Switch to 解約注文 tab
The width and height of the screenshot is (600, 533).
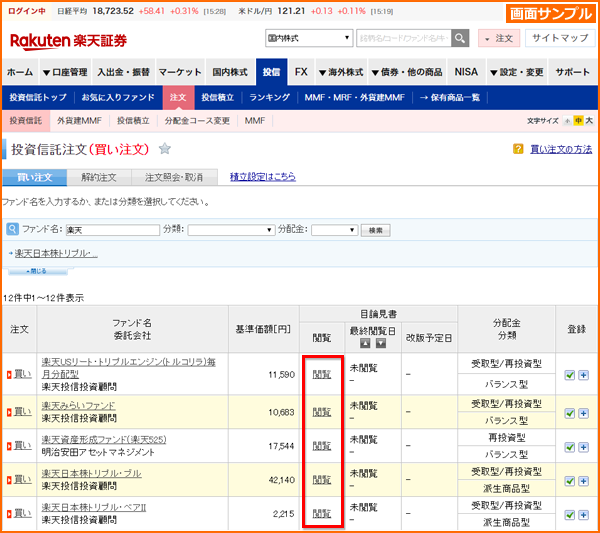point(99,177)
